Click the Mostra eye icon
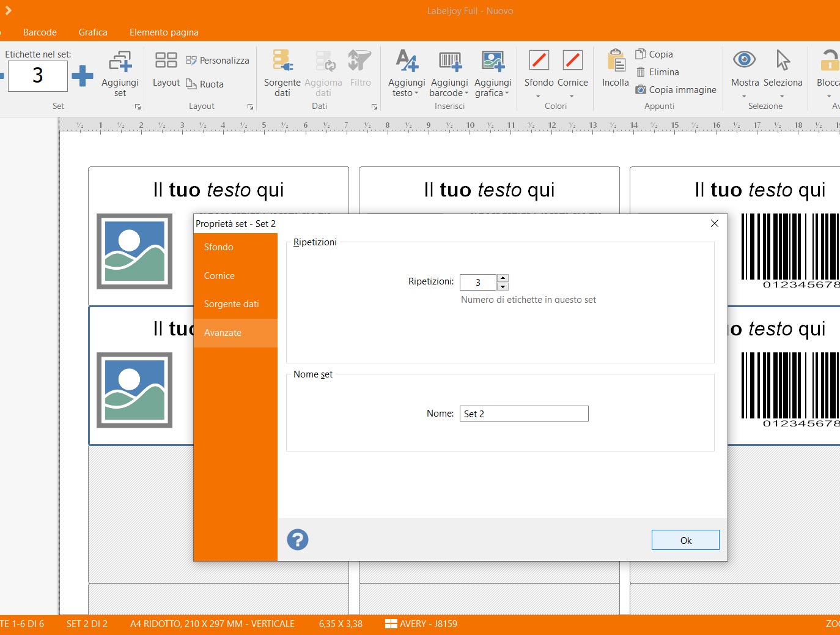The image size is (840, 635). point(744,59)
